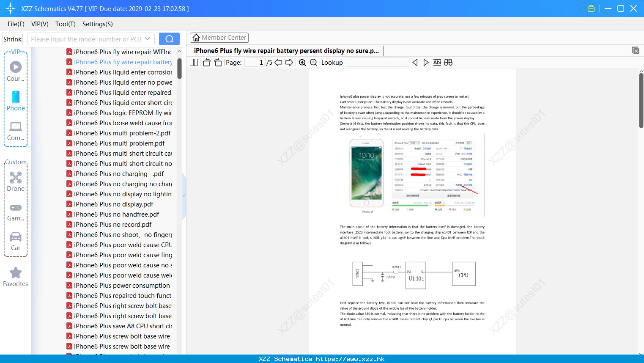The width and height of the screenshot is (644, 363).
Task: Open the VIP(V) menu
Action: click(x=40, y=24)
